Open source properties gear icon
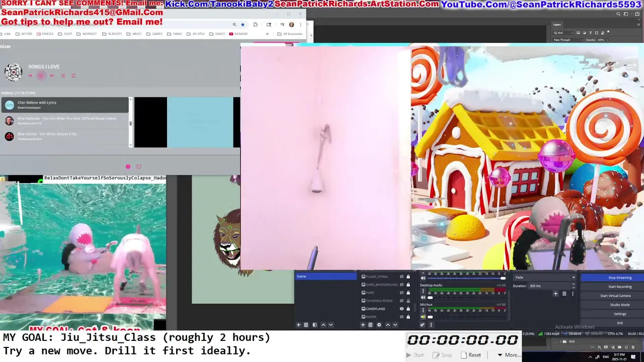This screenshot has height=362, width=644. coord(379,325)
